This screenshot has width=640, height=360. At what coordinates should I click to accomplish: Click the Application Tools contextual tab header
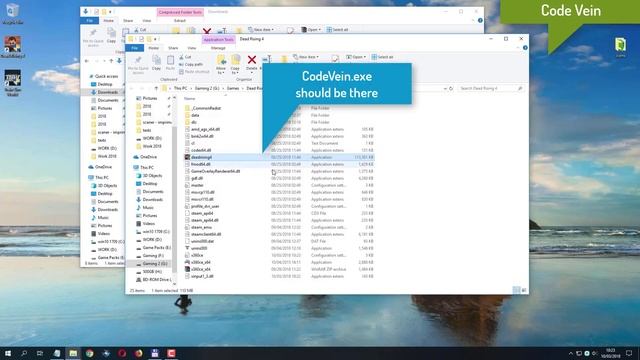pos(218,39)
